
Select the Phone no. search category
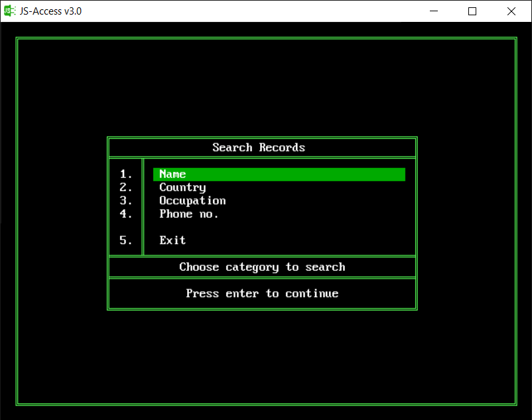point(188,214)
